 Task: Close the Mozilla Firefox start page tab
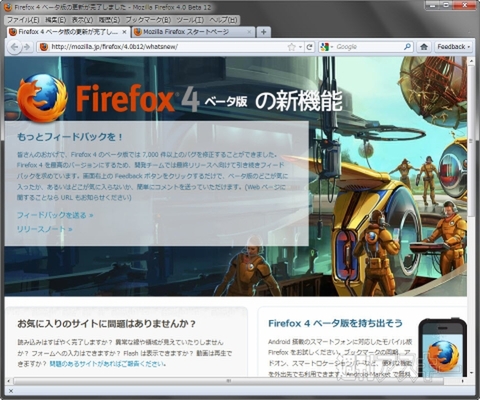click(x=249, y=32)
